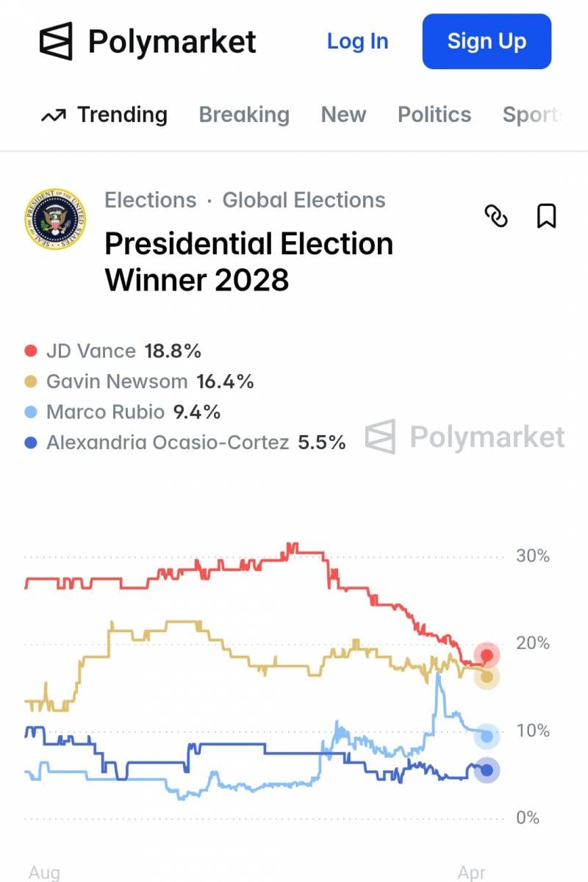Click the red JD Vance chart endpoint marker
588x882 pixels.
487,656
